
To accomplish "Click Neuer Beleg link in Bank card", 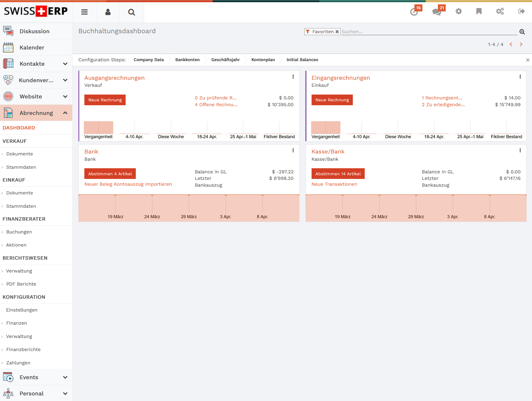I will coord(98,184).
